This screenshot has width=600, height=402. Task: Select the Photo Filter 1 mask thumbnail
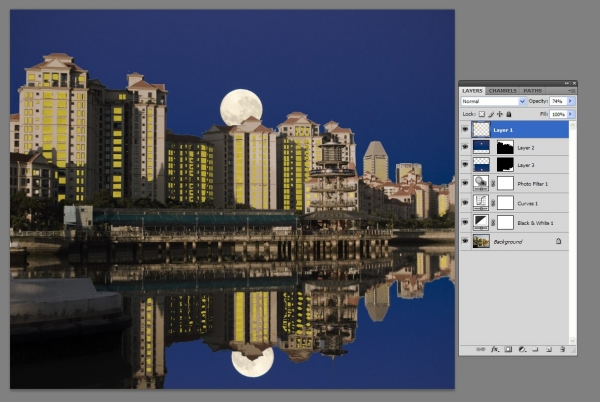pos(505,184)
